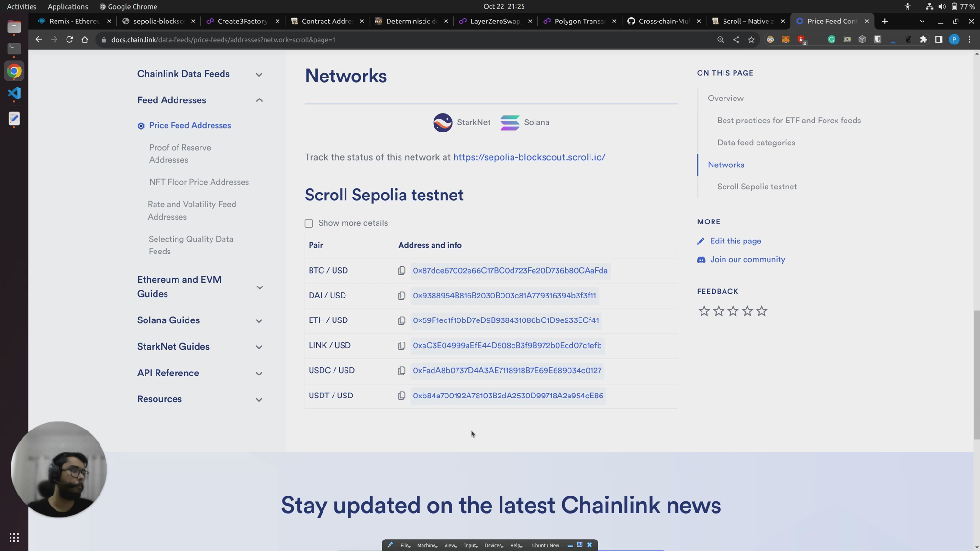Click Edit this page link

735,241
